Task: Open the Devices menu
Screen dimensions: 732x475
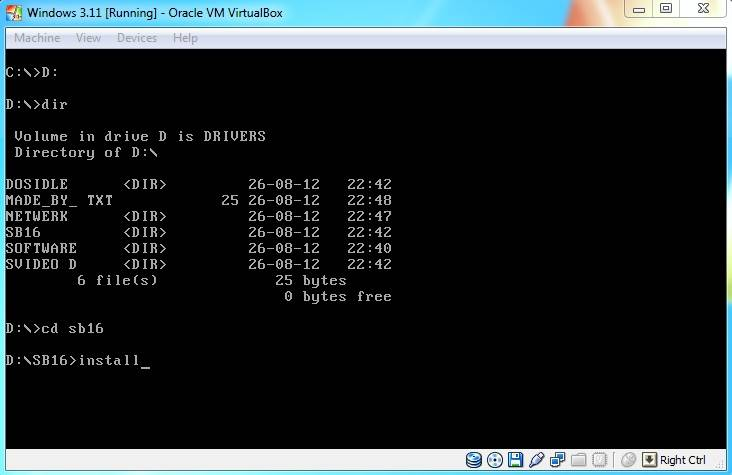Action: [x=137, y=38]
